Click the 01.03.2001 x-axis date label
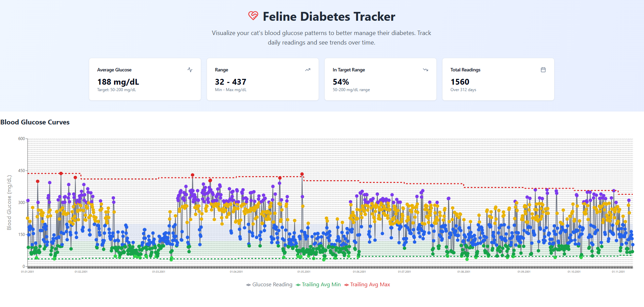This screenshot has height=307, width=644. click(159, 272)
